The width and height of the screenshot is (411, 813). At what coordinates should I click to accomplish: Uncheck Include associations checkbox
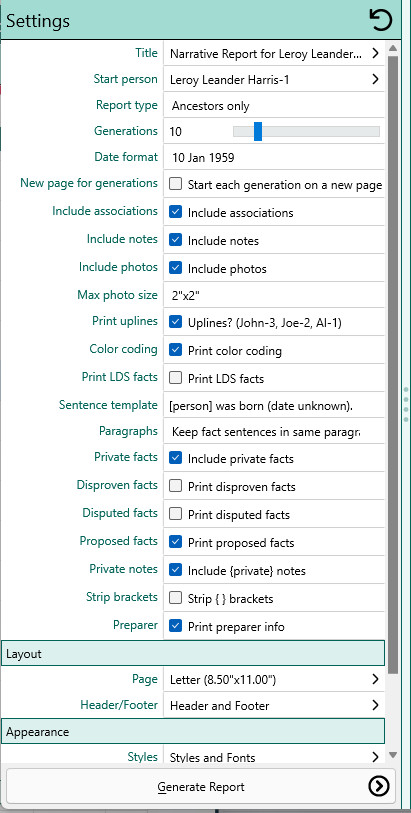tap(176, 212)
